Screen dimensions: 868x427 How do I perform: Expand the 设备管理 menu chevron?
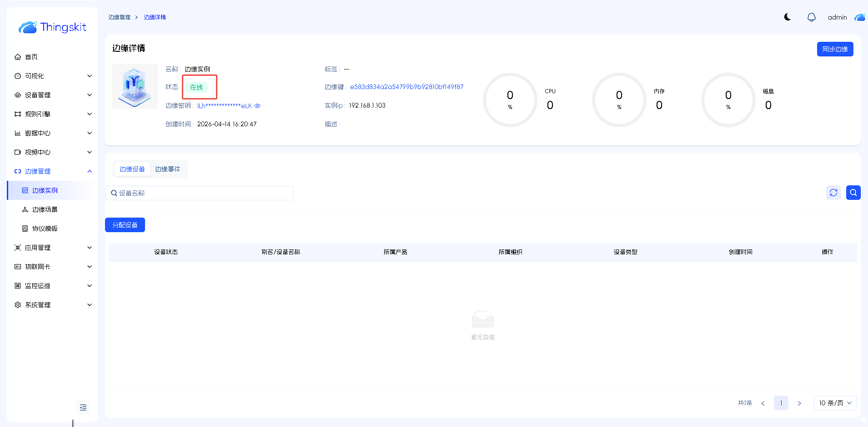(90, 95)
